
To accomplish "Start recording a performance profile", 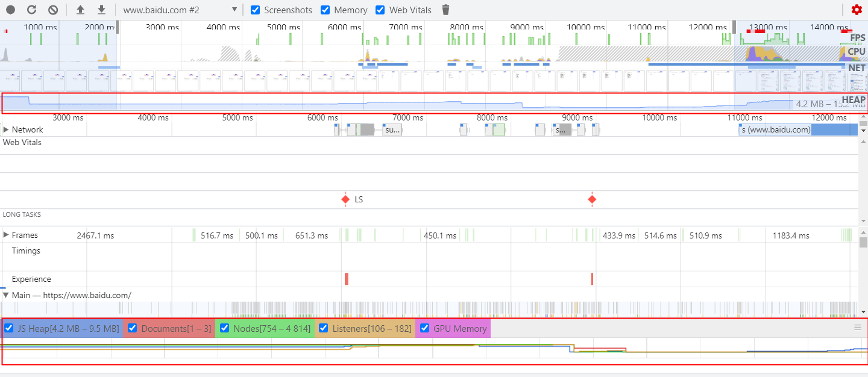I will (x=11, y=10).
